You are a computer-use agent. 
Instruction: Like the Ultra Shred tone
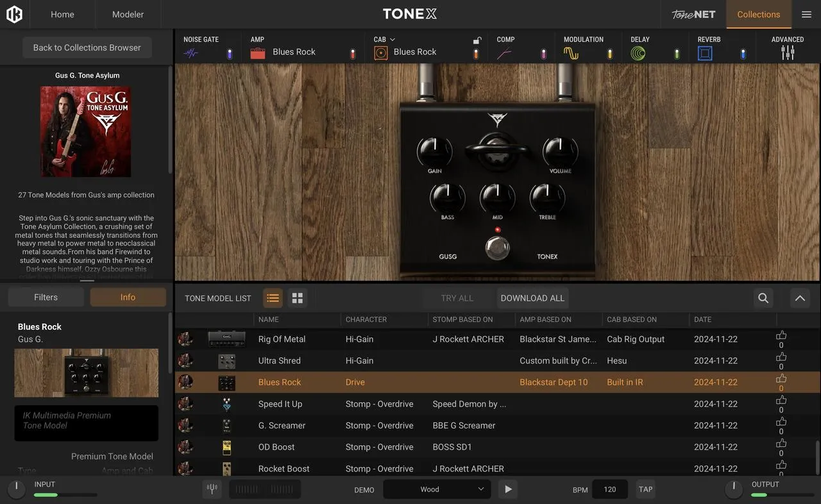781,357
